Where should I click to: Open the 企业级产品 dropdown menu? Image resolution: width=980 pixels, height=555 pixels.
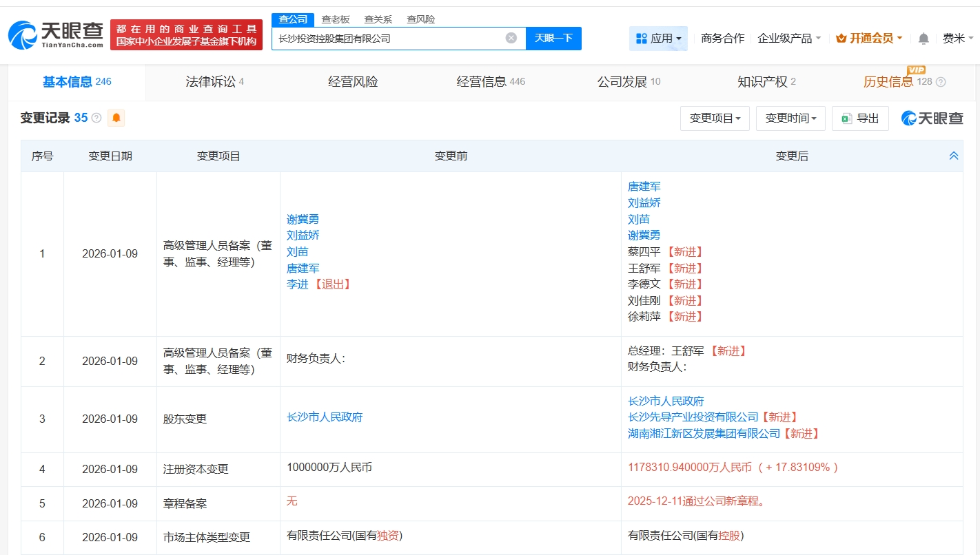click(789, 39)
